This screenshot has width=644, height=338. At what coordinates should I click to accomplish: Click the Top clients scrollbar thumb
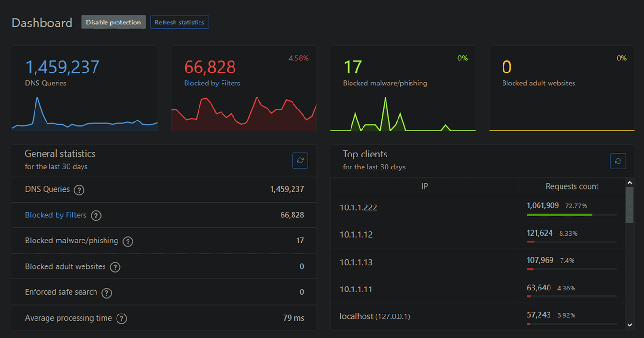[x=629, y=205]
